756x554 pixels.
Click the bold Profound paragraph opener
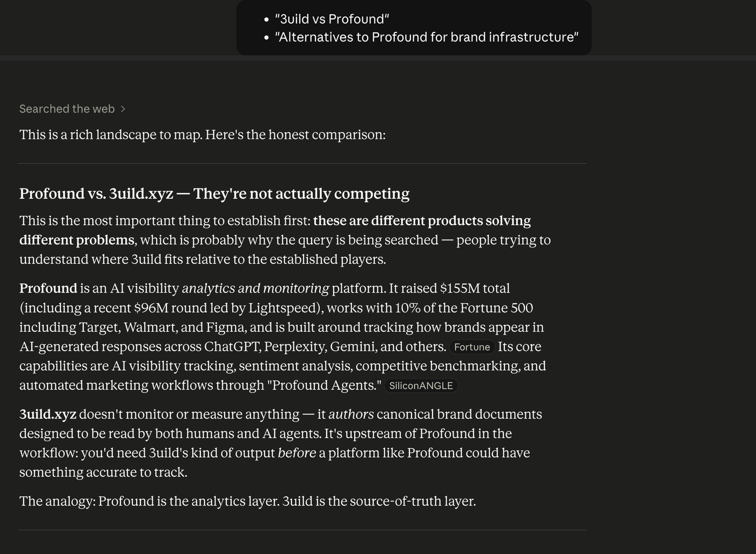pos(48,288)
